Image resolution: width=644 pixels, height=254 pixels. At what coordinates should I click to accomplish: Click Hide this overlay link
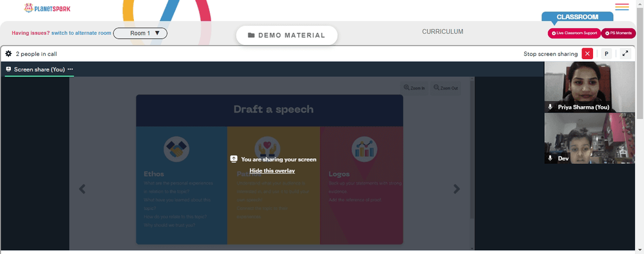pyautogui.click(x=272, y=170)
